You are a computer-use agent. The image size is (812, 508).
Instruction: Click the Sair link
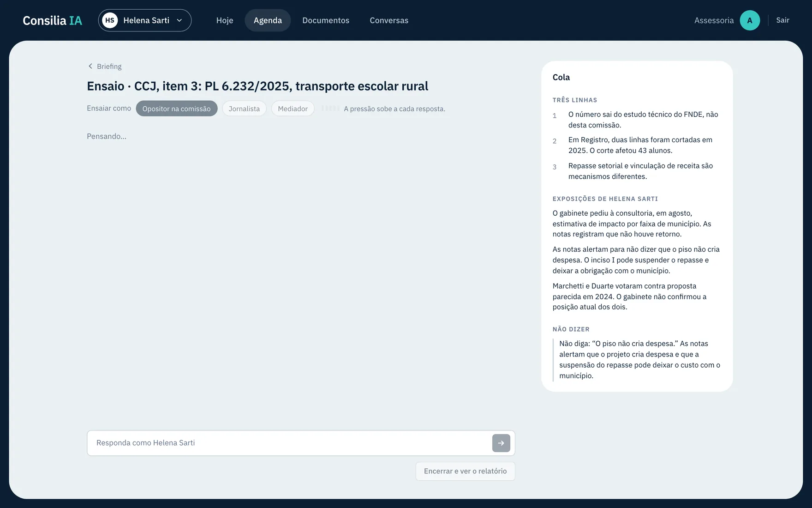click(782, 20)
